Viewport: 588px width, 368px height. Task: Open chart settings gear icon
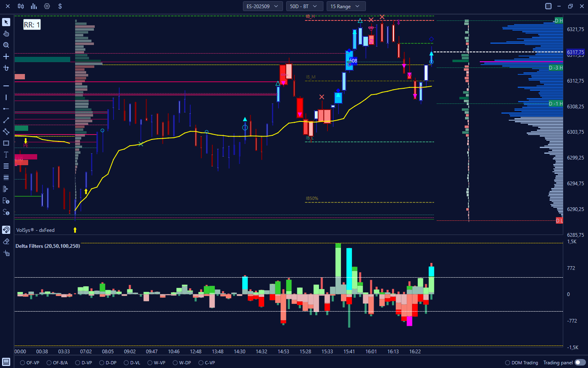[x=47, y=6]
